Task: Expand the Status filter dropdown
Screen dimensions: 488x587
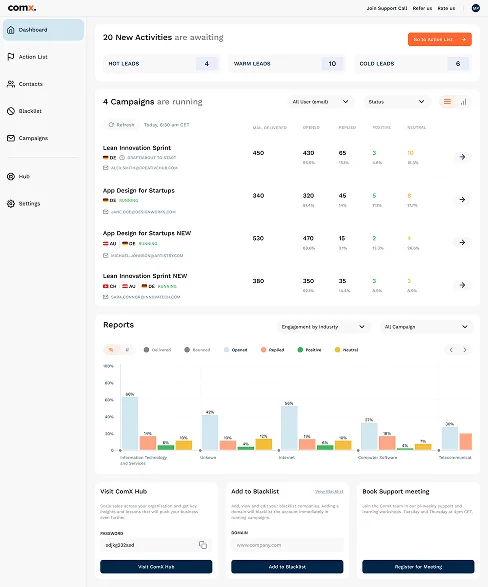Action: (397, 102)
